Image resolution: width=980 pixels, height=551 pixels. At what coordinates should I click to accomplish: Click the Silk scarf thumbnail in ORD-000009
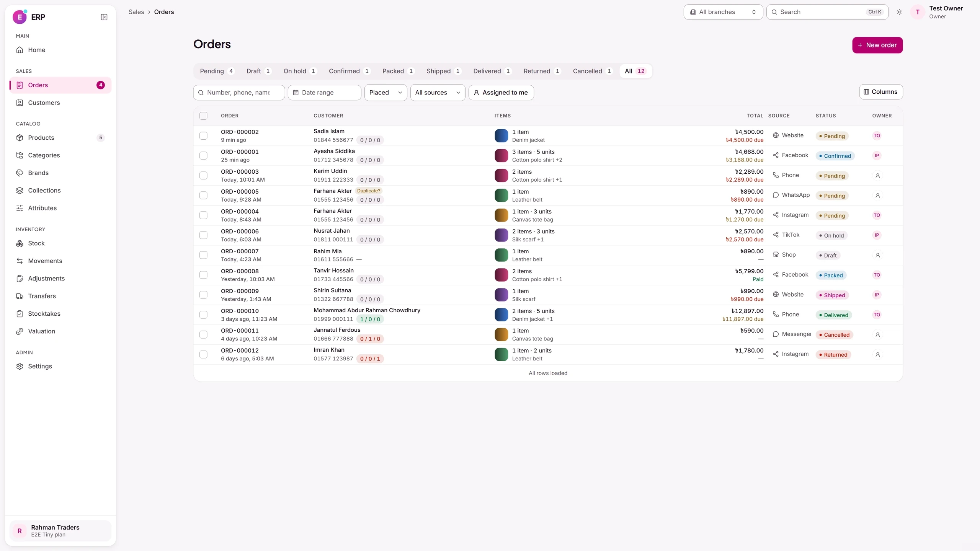coord(501,295)
